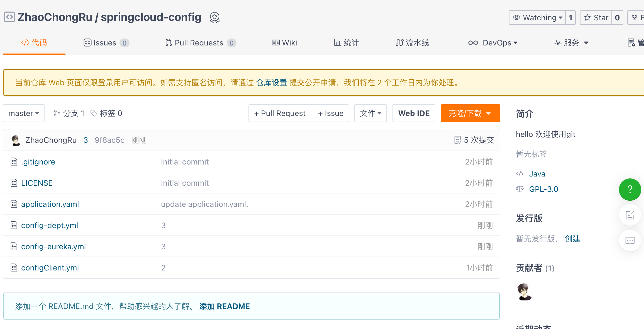Click the repository badge icon beside title
The width and height of the screenshot is (644, 329).
pos(214,18)
